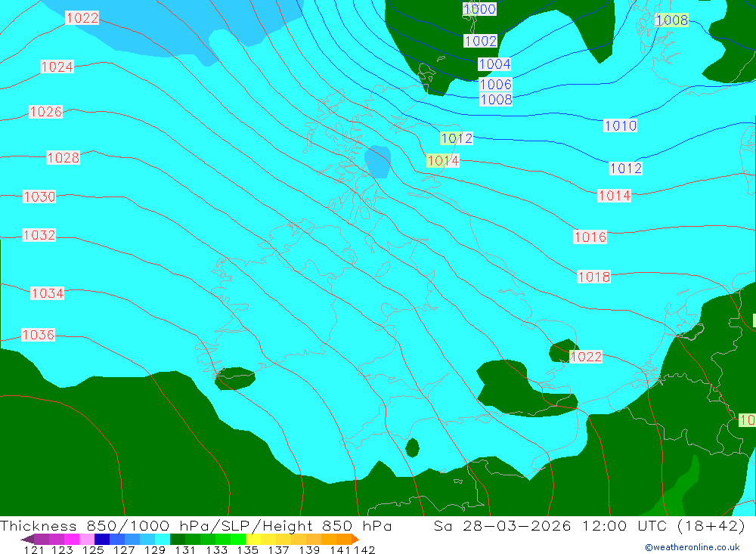This screenshot has height=554, width=756.
Task: Pick the bright magenta legend swatch
Action: click(x=72, y=539)
